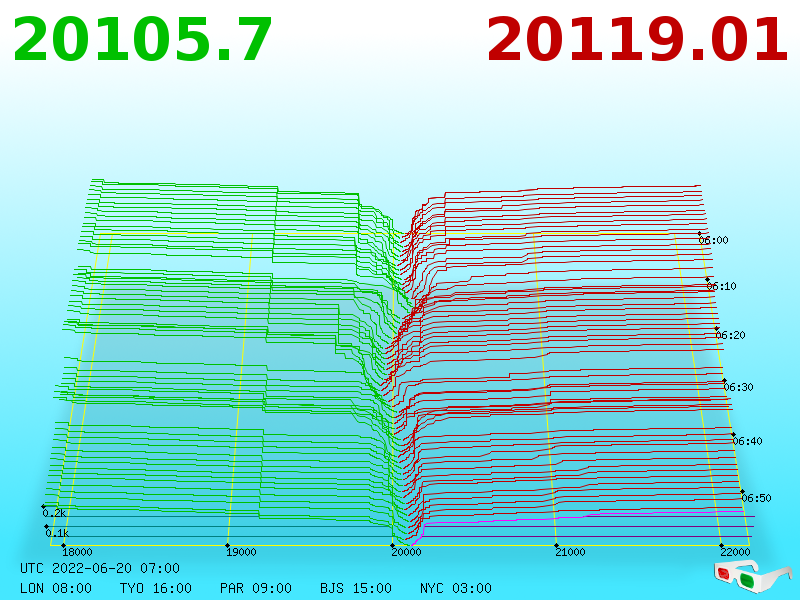Image resolution: width=800 pixels, height=600 pixels.
Task: Click the 06:00 time marker
Action: (713, 240)
